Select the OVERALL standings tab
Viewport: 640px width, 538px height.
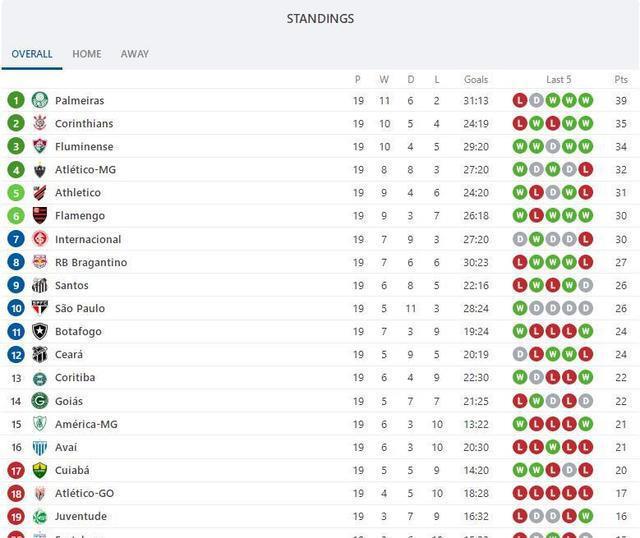(32, 54)
